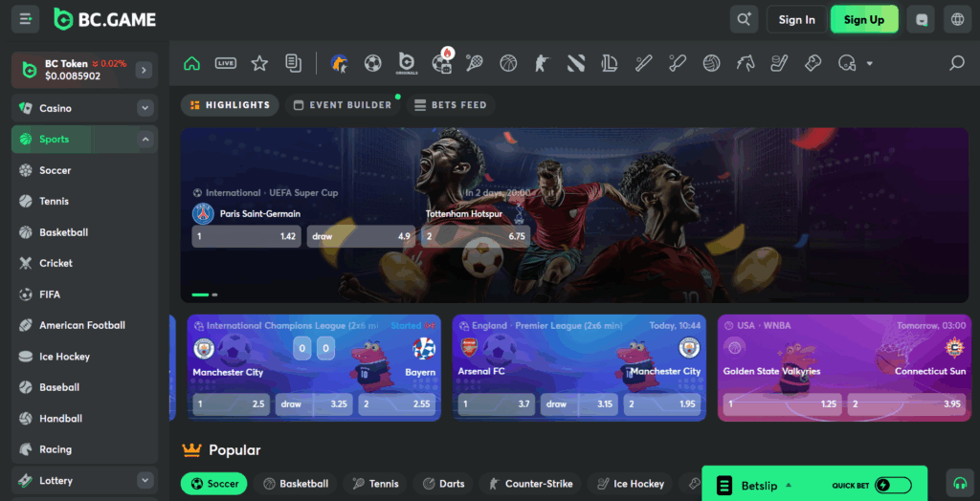Collapse sidebar with hamburger menu icon
The height and width of the screenshot is (501, 980).
pos(26,19)
